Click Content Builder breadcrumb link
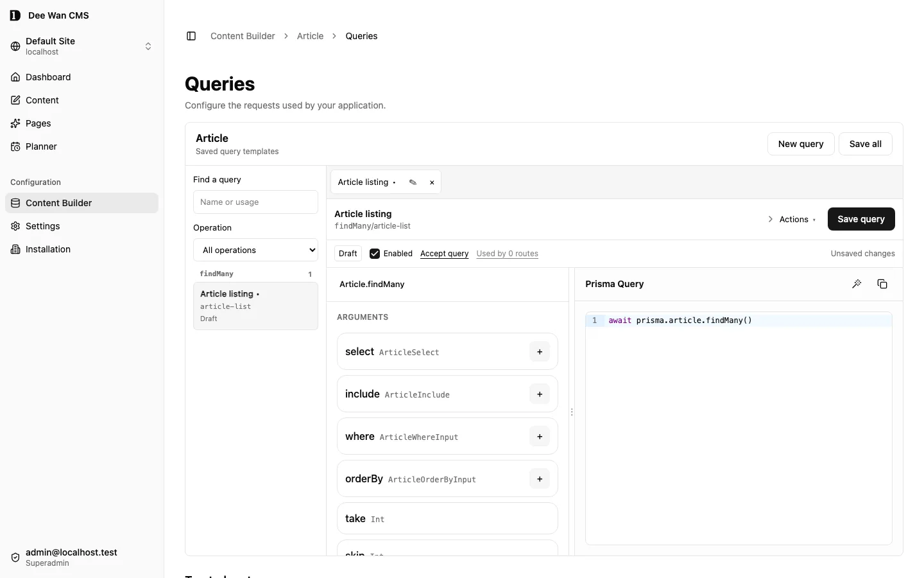The height and width of the screenshot is (578, 924). [x=243, y=36]
